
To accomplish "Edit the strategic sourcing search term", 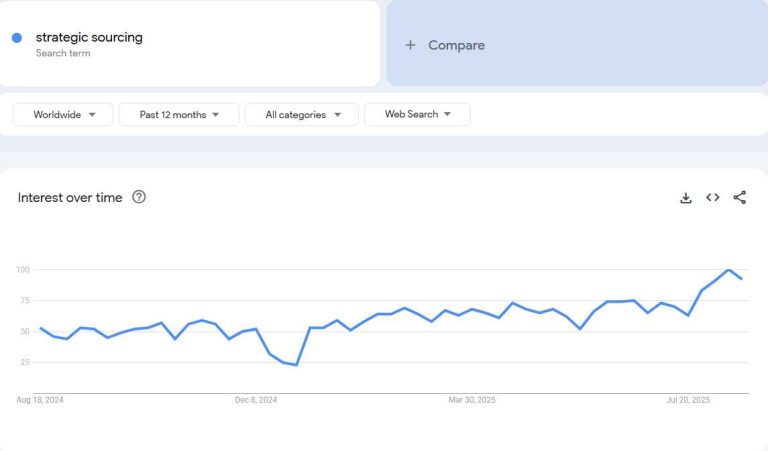I will pos(89,38).
